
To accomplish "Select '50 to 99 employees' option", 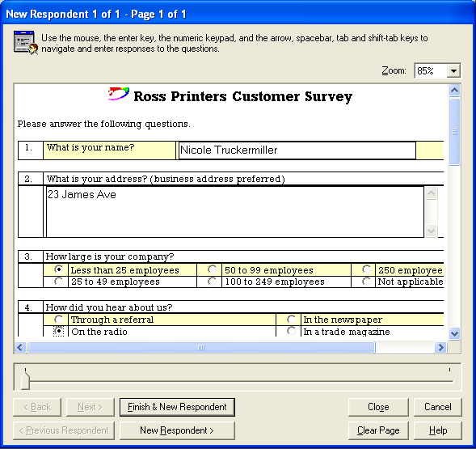I will click(x=213, y=269).
